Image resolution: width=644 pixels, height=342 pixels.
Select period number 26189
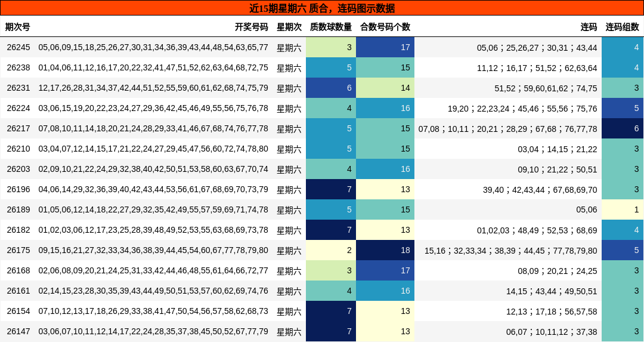pyautogui.click(x=18, y=209)
